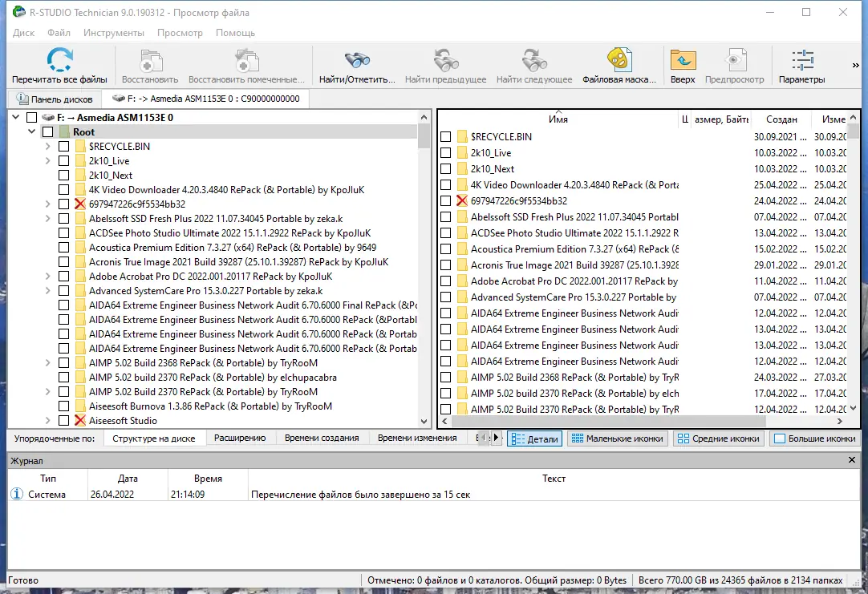Click Найти предыдущее binoculars icon
Viewport: 868px width, 594px height.
pos(445,60)
